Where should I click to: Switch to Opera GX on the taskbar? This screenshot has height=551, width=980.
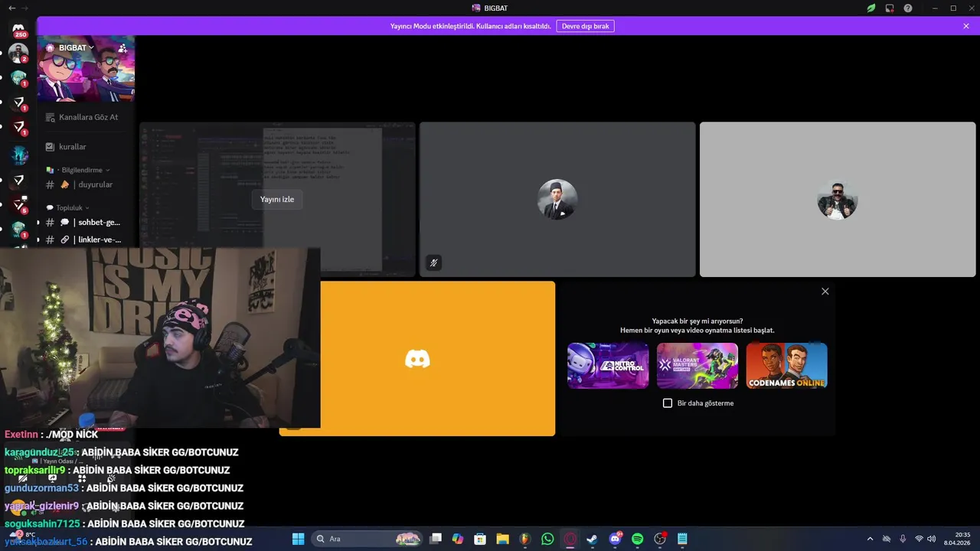click(x=570, y=539)
